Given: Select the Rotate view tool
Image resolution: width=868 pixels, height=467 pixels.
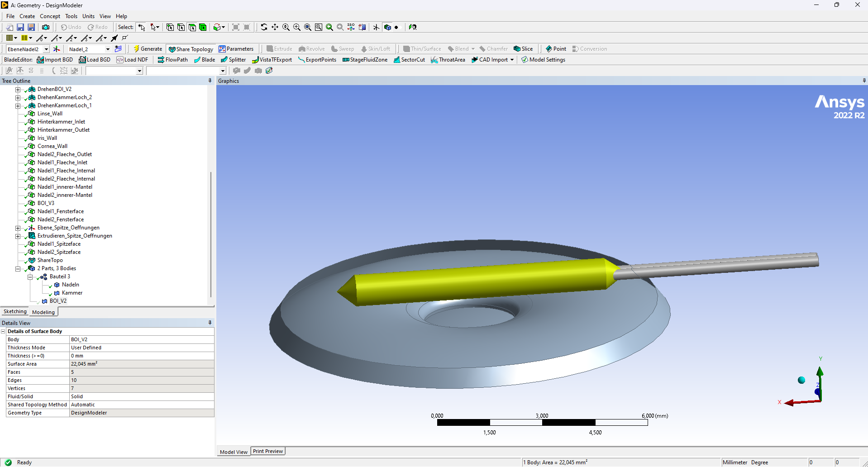Looking at the screenshot, I should tap(264, 27).
